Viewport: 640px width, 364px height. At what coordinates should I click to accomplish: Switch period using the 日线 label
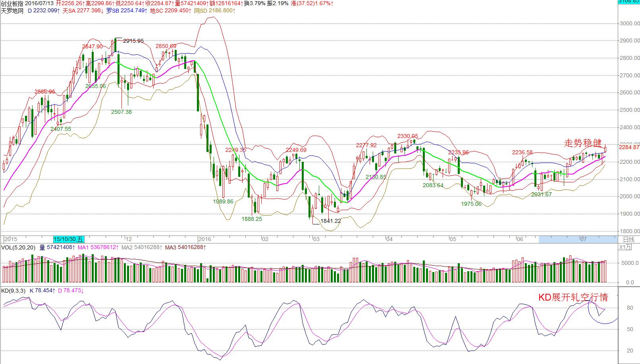[629, 239]
